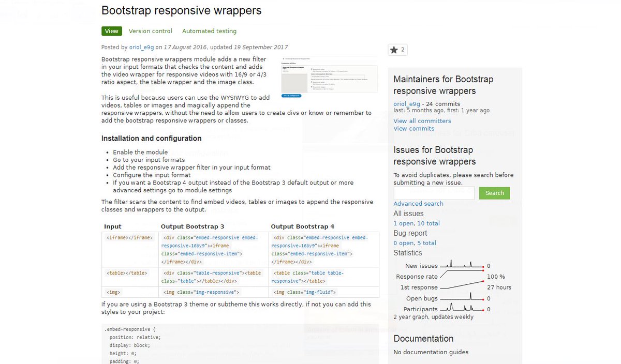Open the maintainer oriol_e9g link in sidebar

coord(407,104)
